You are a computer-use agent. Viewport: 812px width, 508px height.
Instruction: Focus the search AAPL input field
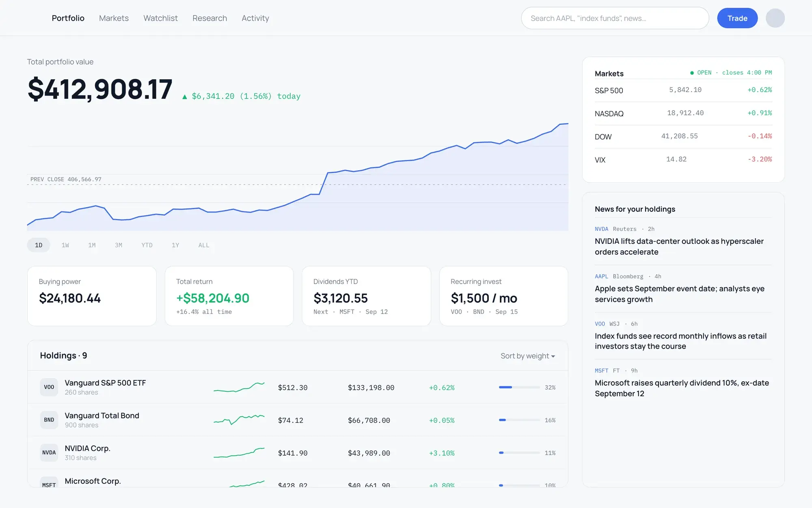615,18
